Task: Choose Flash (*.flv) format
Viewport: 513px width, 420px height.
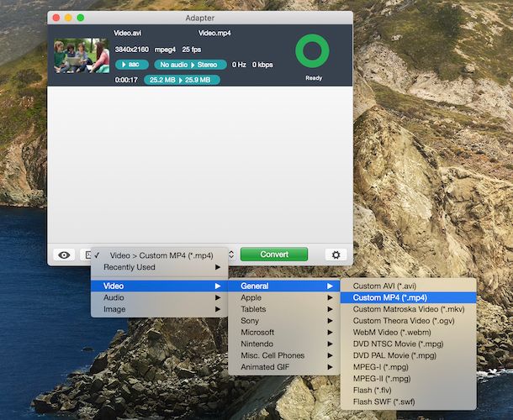Action: pyautogui.click(x=409, y=391)
